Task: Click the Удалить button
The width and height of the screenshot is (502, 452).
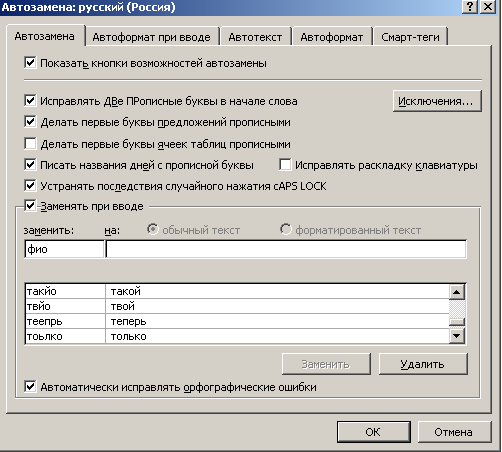Action: tap(423, 364)
